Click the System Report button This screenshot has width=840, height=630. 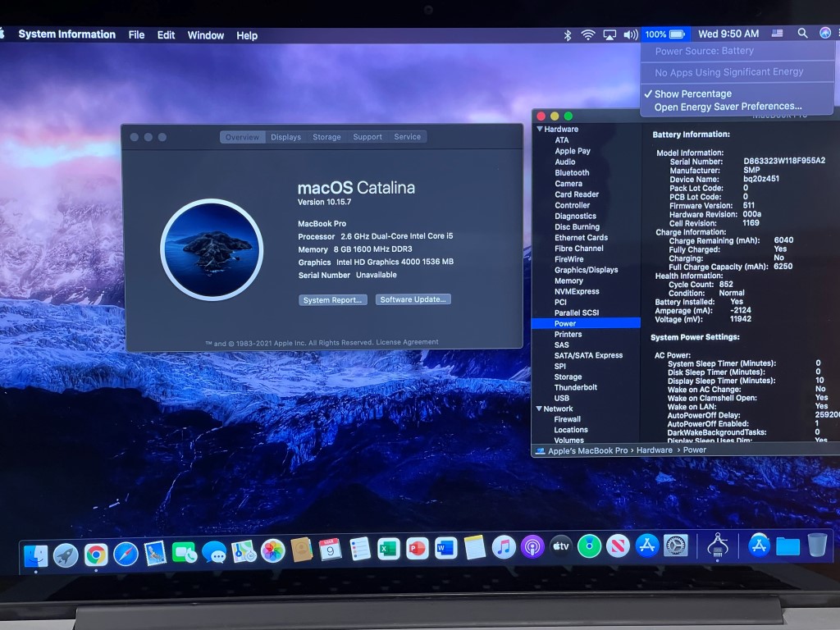(333, 299)
